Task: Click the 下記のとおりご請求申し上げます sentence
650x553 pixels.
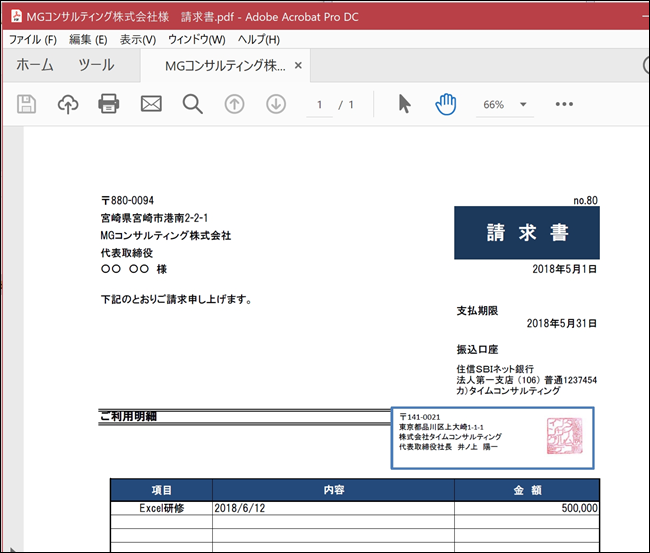Action: [177, 299]
